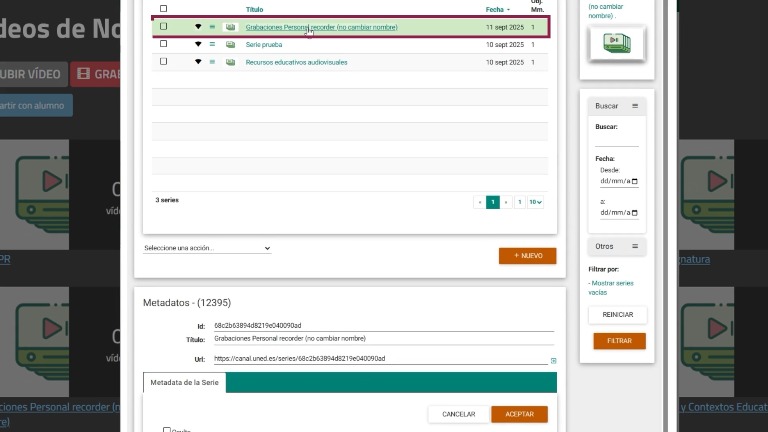The image size is (768, 432).
Task: Click the list icon in Serie prueba row
Action: [212, 45]
